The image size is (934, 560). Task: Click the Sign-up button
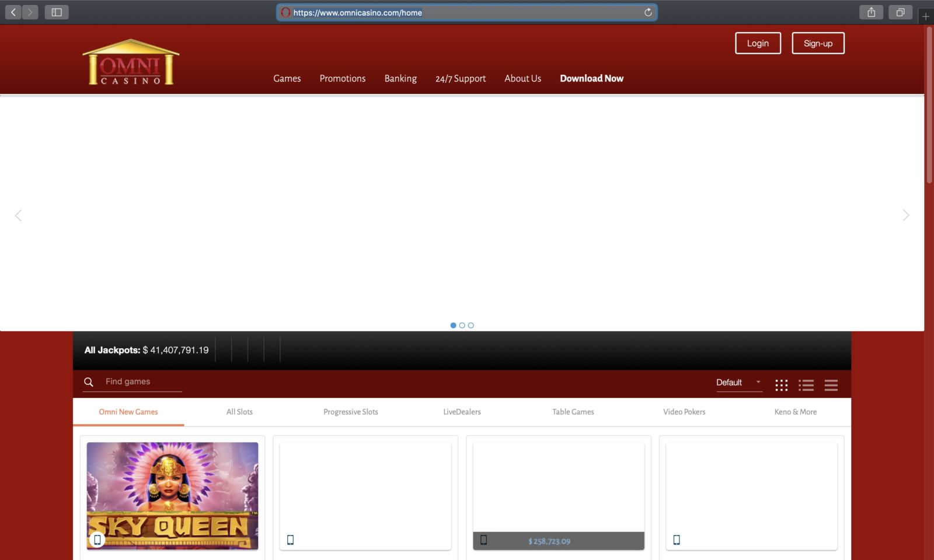point(818,43)
